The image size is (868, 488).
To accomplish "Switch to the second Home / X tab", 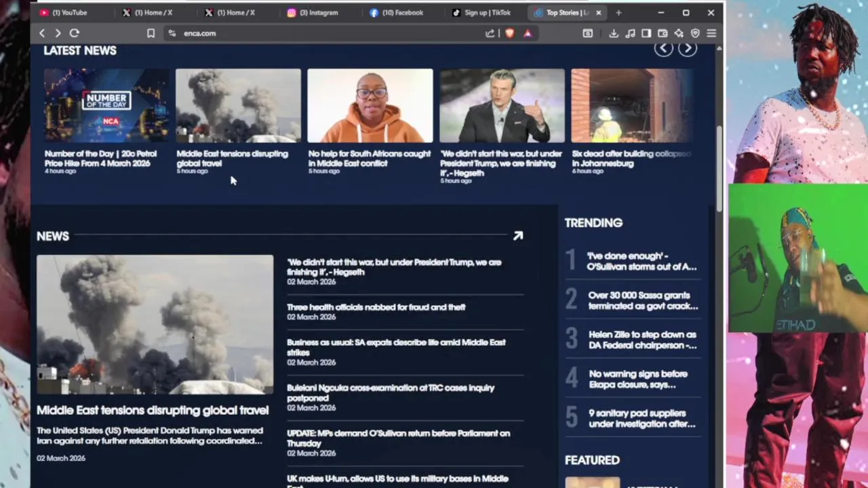I will coord(235,12).
